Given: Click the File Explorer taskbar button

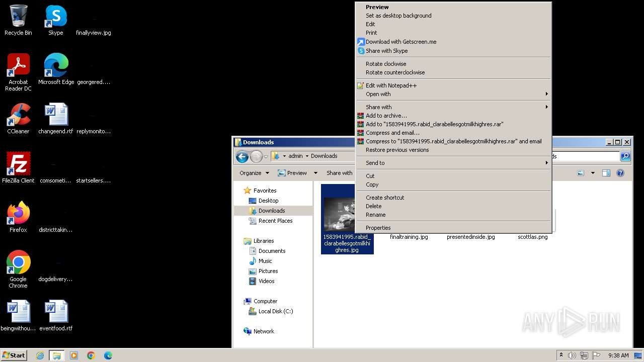Looking at the screenshot, I should click(x=56, y=355).
